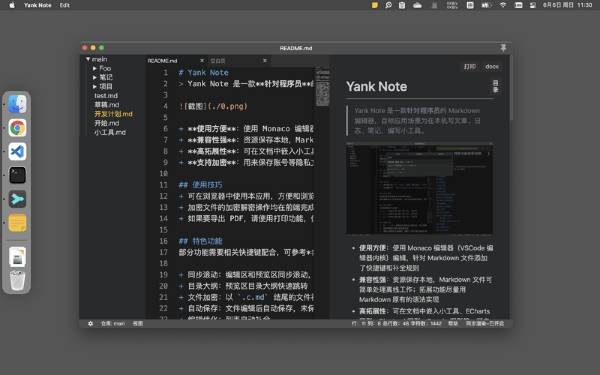
Task: Toggle 同步渲染 in the status bar
Action: [x=484, y=323]
